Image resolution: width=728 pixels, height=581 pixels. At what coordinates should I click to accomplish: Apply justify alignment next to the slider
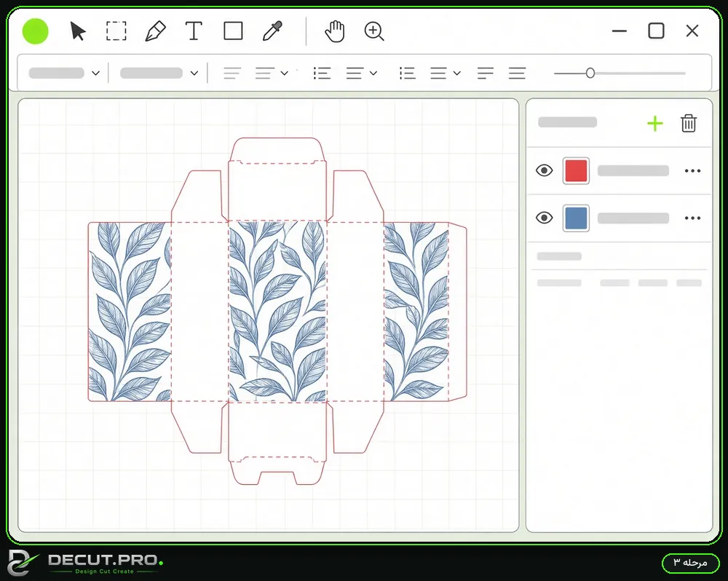point(517,74)
